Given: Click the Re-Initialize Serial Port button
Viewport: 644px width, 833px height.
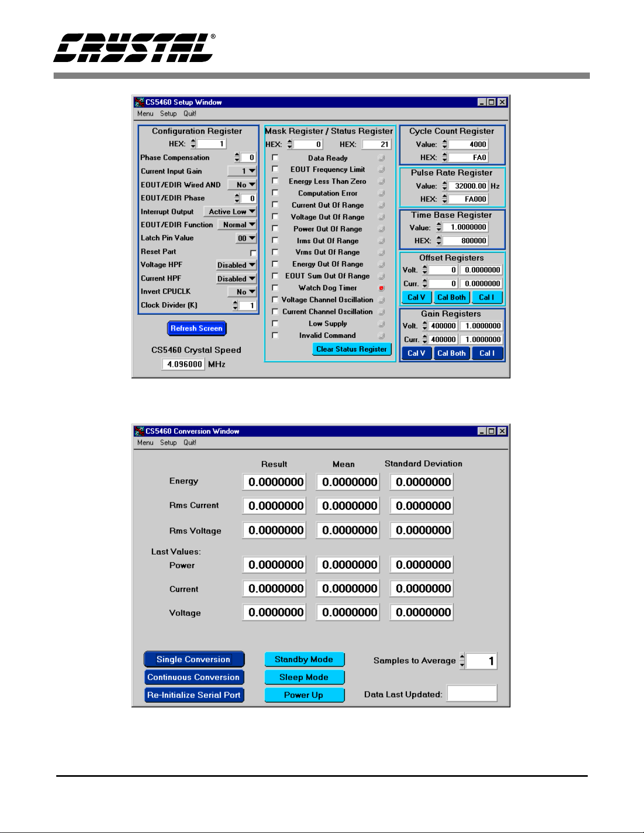Looking at the screenshot, I should click(194, 695).
